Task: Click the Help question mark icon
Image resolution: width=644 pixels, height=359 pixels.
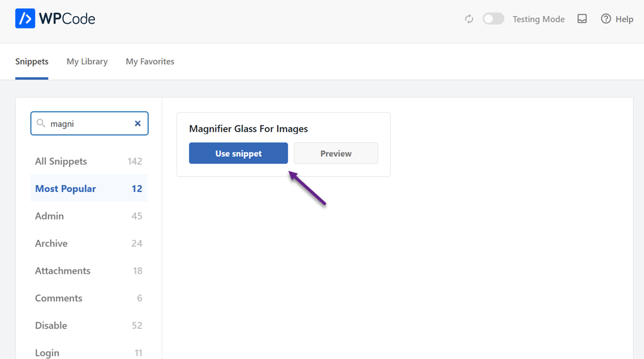Action: (x=606, y=19)
